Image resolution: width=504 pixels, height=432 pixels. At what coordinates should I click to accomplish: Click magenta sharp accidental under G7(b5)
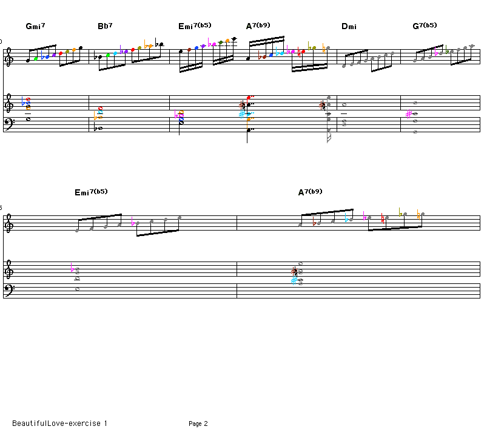(409, 114)
